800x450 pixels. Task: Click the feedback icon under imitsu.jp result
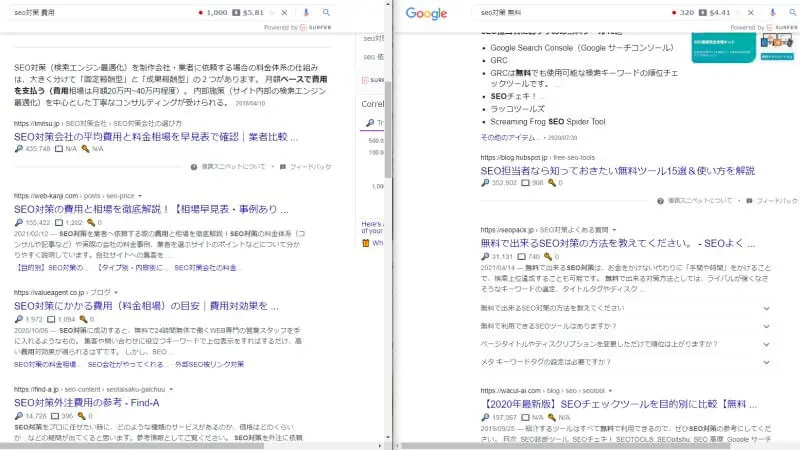(281, 165)
